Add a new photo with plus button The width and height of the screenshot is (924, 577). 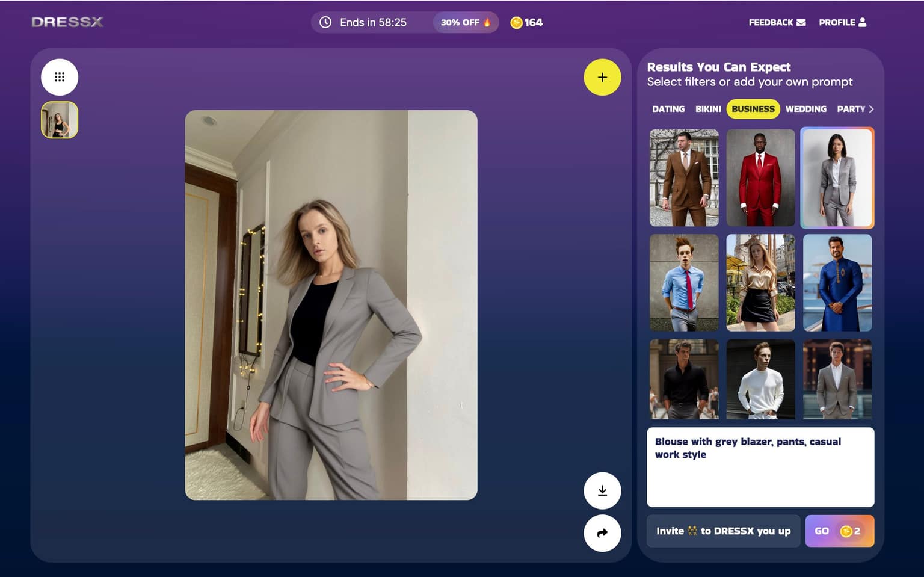[602, 77]
